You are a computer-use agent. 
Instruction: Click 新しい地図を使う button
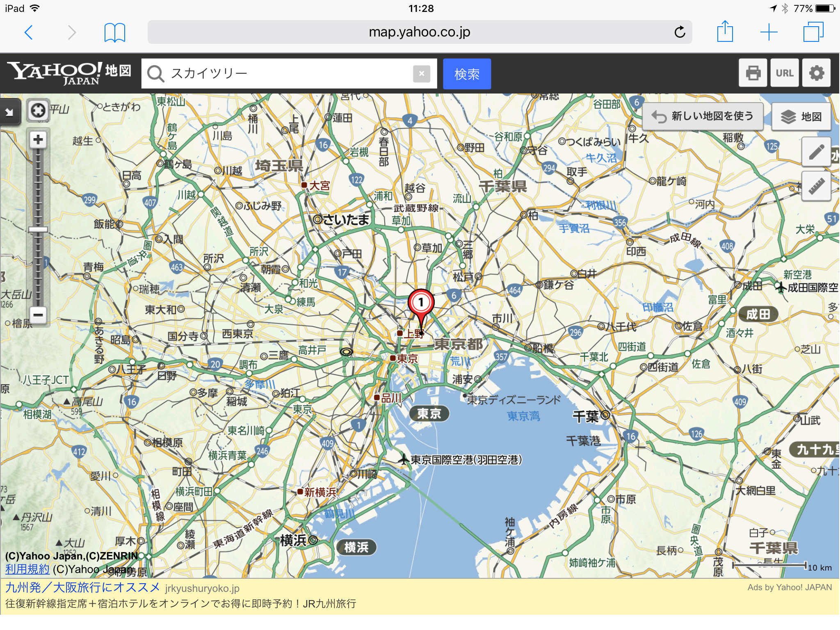pos(703,116)
